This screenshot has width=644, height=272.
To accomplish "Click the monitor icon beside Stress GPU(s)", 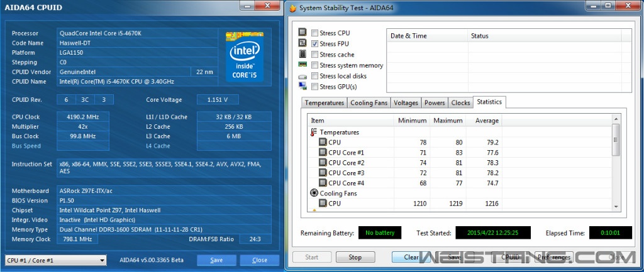I will 303,86.
